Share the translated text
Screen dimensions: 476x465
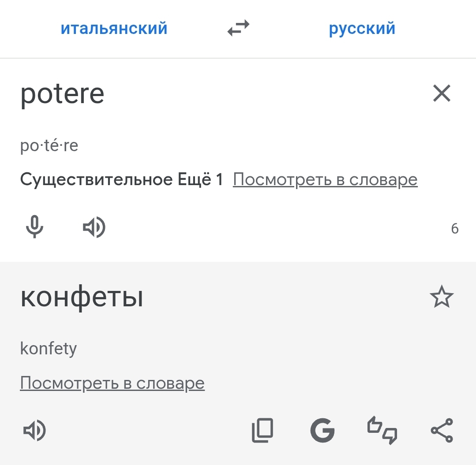click(x=442, y=431)
